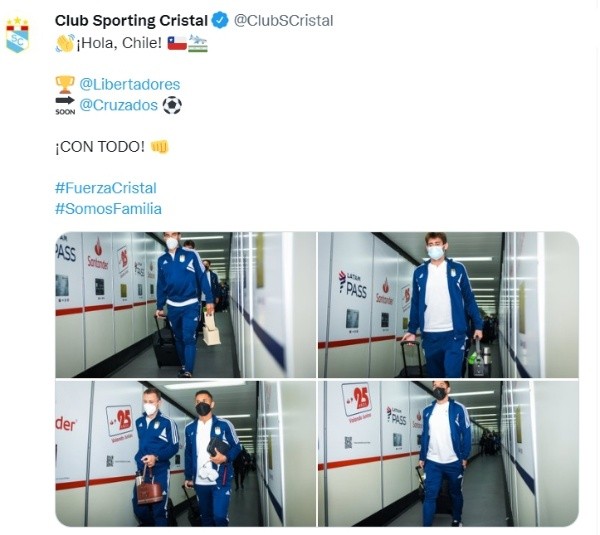Click the Club Sporting Cristal display name
Image resolution: width=600 pixels, height=535 pixels.
[x=131, y=21]
